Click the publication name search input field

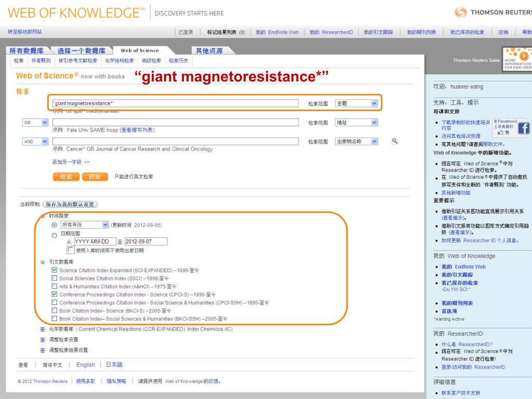(176, 141)
